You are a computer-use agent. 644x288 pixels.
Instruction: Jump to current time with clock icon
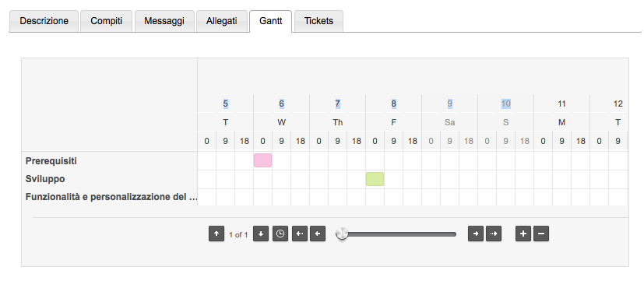280,234
